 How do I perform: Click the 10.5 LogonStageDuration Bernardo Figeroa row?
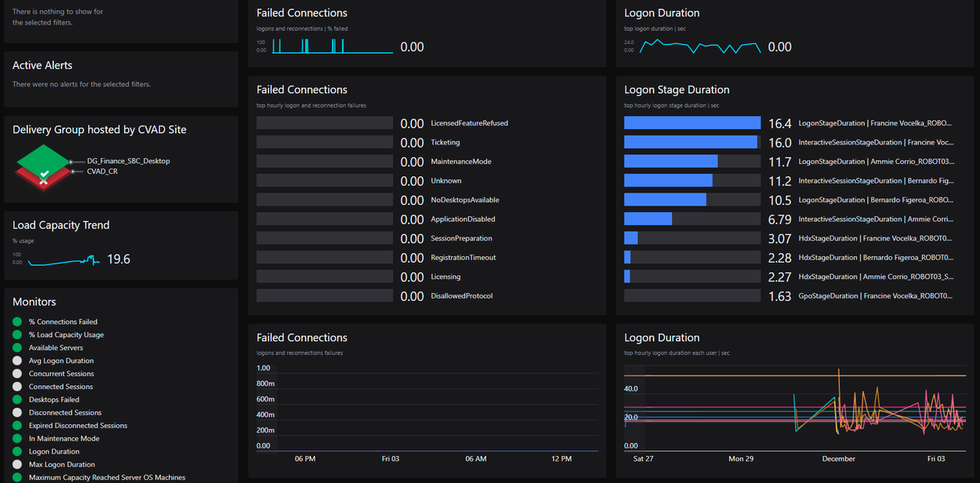pyautogui.click(x=789, y=200)
